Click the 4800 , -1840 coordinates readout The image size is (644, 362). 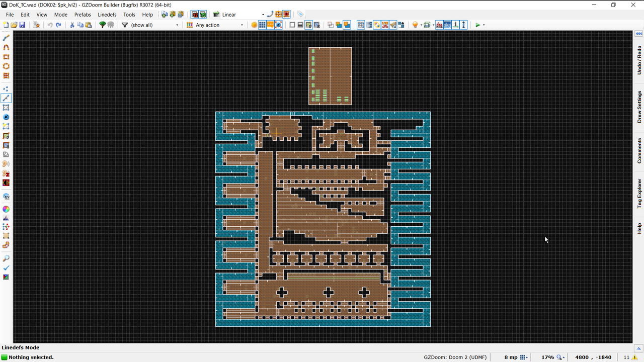[x=593, y=357]
